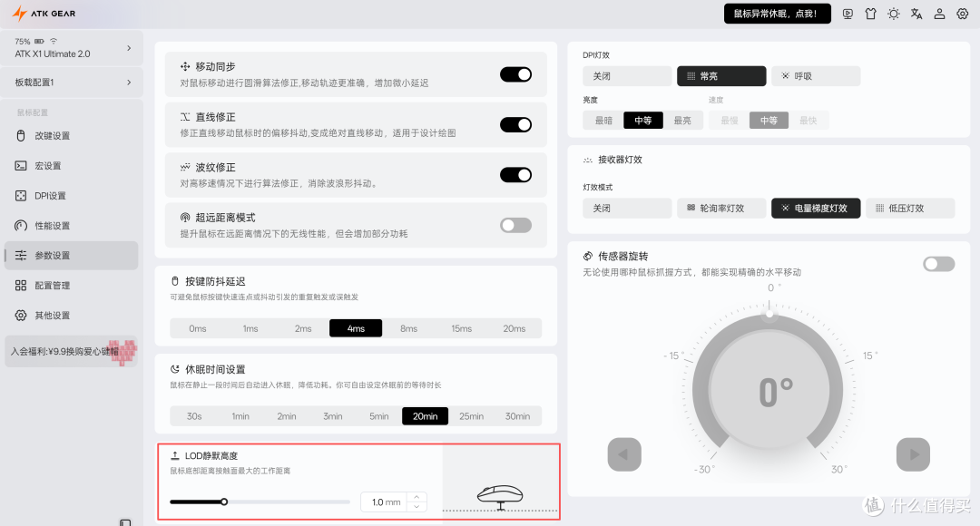Open the top-right settings gear icon
The image size is (980, 526).
tap(963, 14)
